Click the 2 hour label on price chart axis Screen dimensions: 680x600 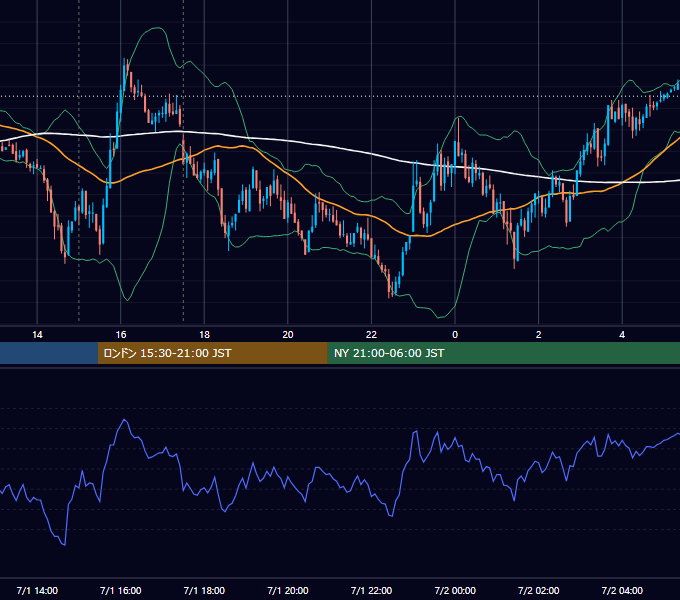point(539,335)
